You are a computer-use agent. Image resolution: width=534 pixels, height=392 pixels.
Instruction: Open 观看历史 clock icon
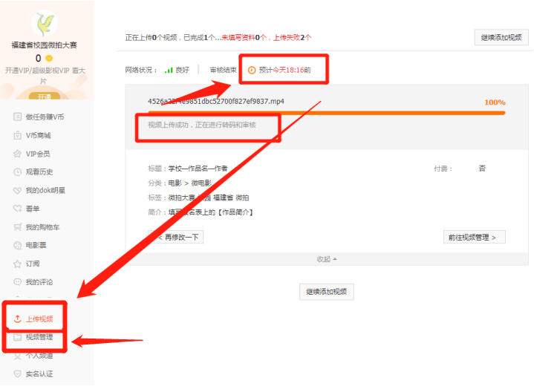pos(18,172)
